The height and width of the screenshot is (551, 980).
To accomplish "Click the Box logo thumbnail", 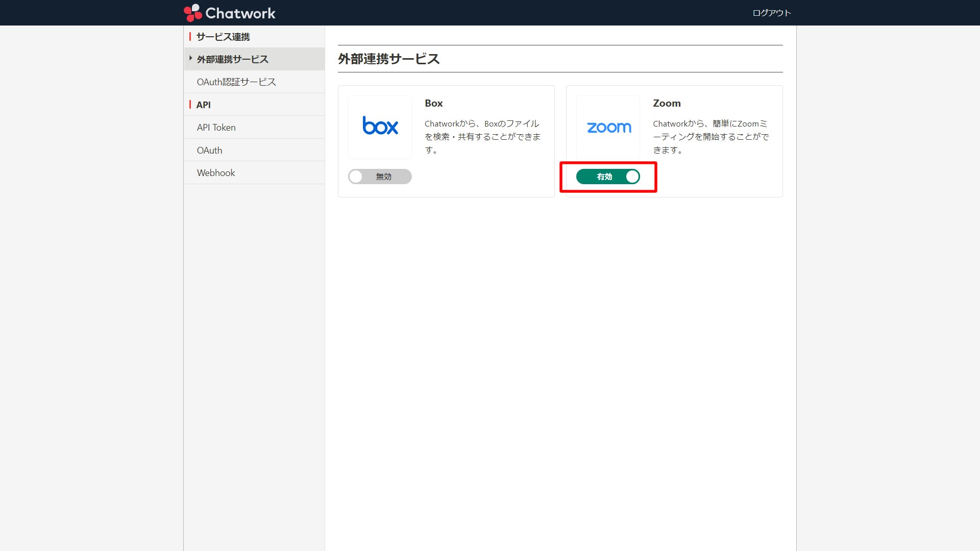I will point(380,127).
